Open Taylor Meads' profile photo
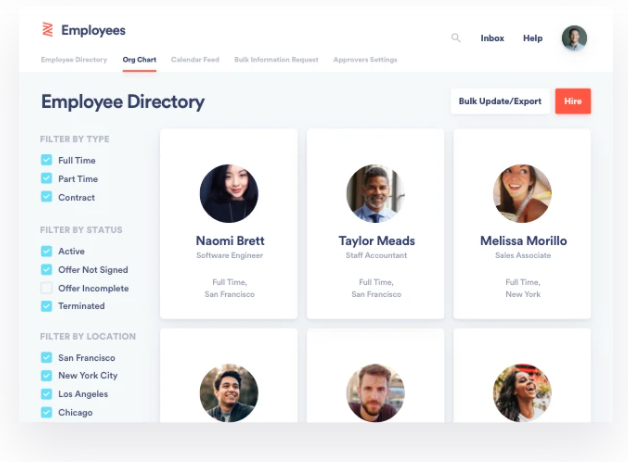Viewport: 628px width, 462px height. [x=376, y=193]
